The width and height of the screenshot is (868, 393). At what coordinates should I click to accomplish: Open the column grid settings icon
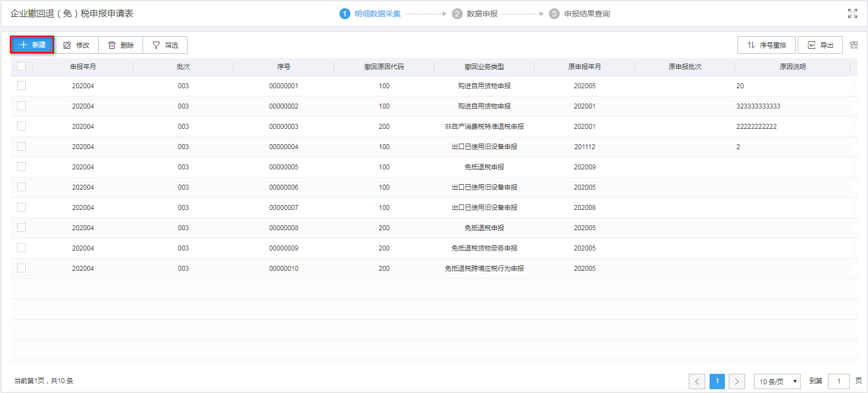click(854, 45)
